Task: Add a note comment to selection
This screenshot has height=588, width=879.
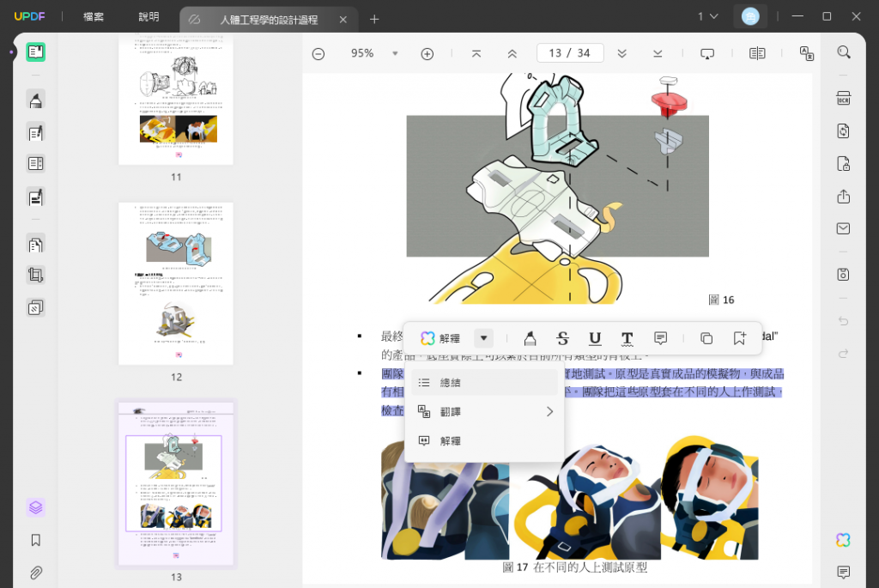Action: pos(660,338)
